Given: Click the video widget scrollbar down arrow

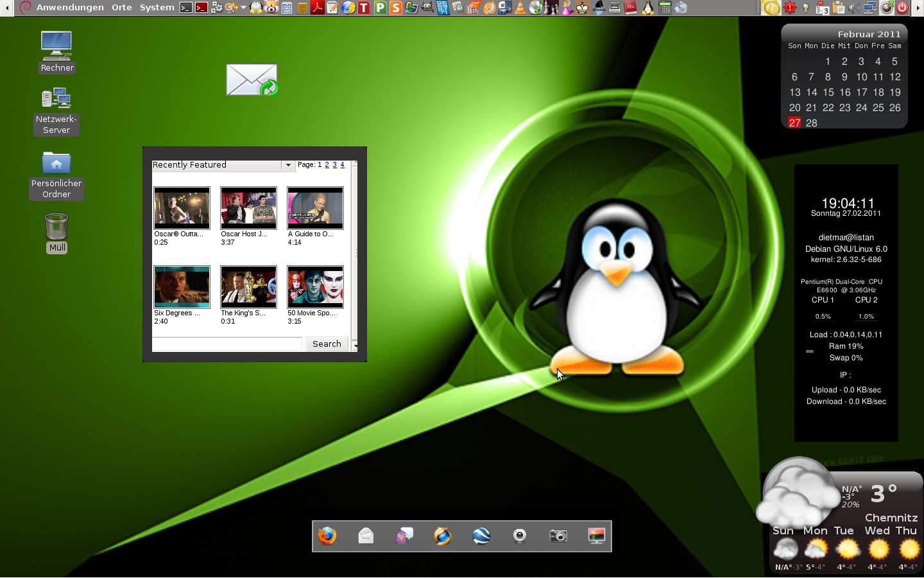Looking at the screenshot, I should pyautogui.click(x=355, y=346).
